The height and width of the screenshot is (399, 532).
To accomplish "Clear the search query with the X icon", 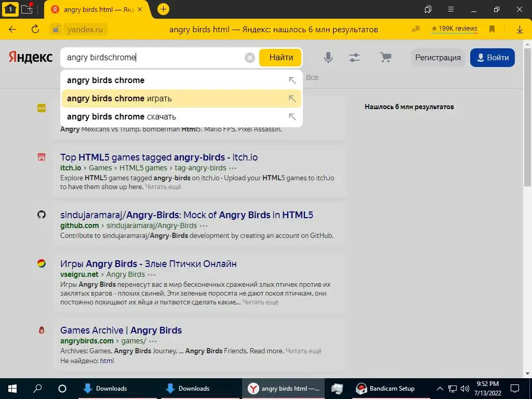I will [250, 58].
